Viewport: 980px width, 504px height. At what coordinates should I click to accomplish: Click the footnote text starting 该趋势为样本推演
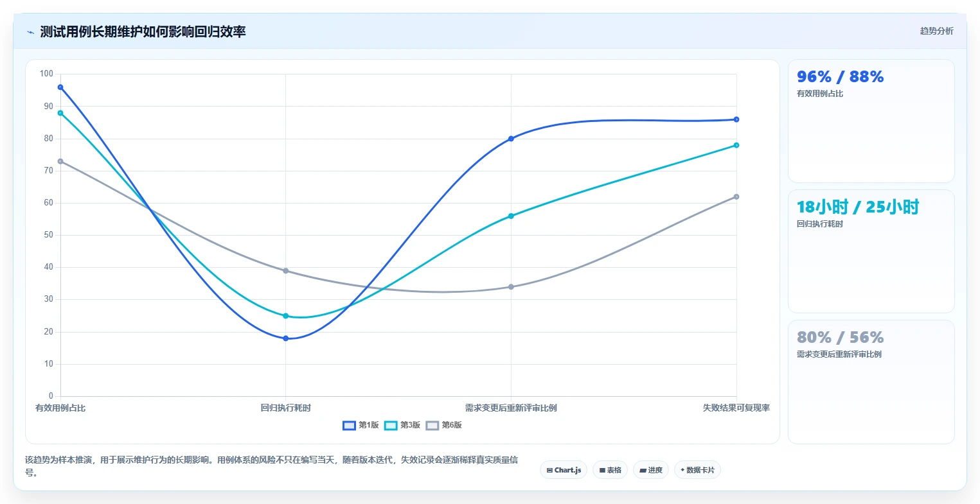pyautogui.click(x=271, y=466)
